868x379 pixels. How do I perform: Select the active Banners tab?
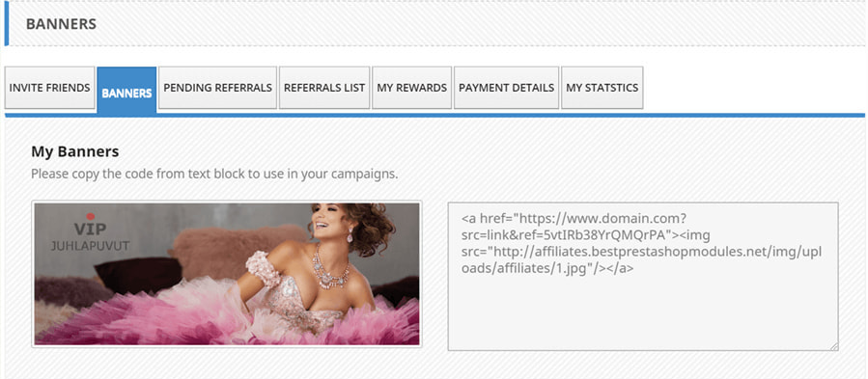[126, 91]
